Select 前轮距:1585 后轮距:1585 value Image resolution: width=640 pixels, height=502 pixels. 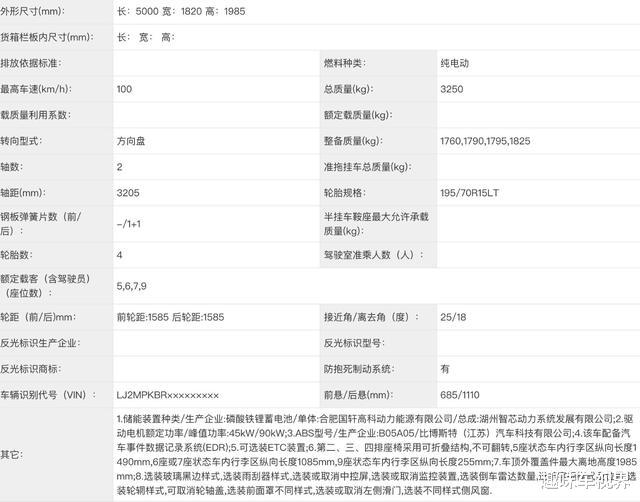coord(171,317)
